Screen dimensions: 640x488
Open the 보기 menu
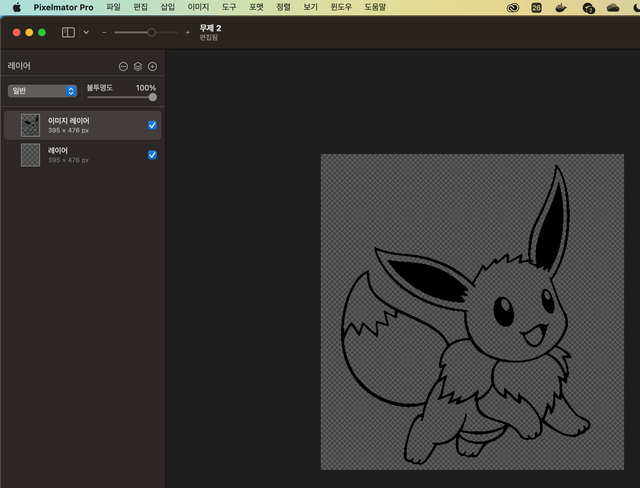[x=310, y=7]
